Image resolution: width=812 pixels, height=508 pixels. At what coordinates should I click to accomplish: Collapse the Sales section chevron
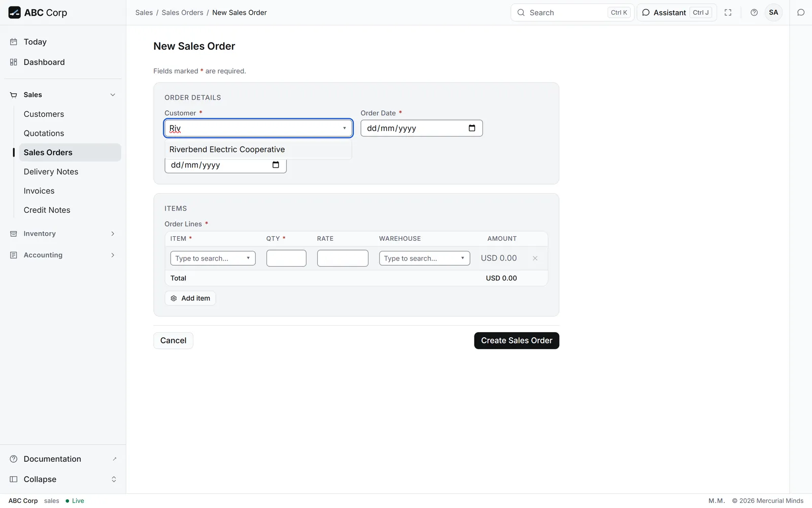(x=113, y=95)
